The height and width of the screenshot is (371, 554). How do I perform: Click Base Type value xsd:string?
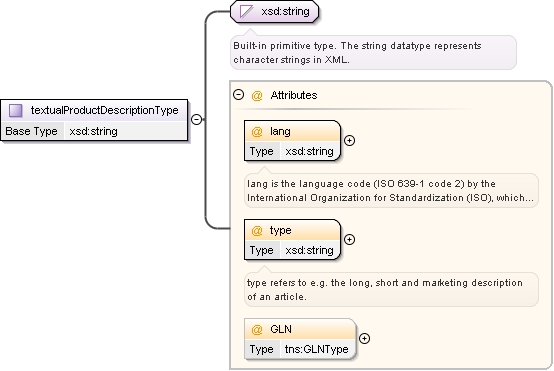(x=94, y=131)
